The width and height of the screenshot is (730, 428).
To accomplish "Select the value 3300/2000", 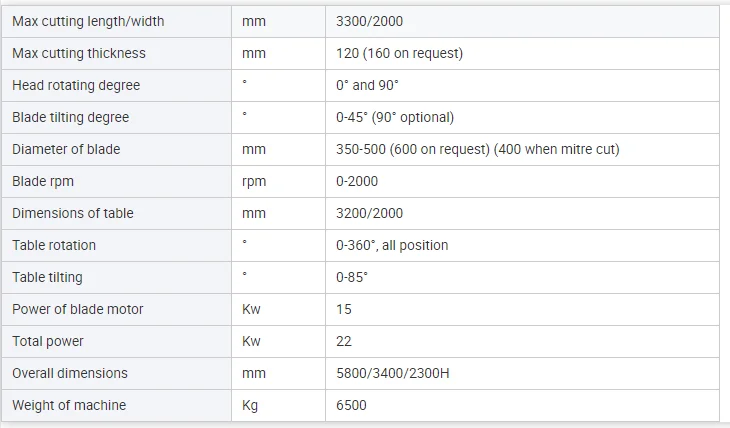I will tap(370, 21).
